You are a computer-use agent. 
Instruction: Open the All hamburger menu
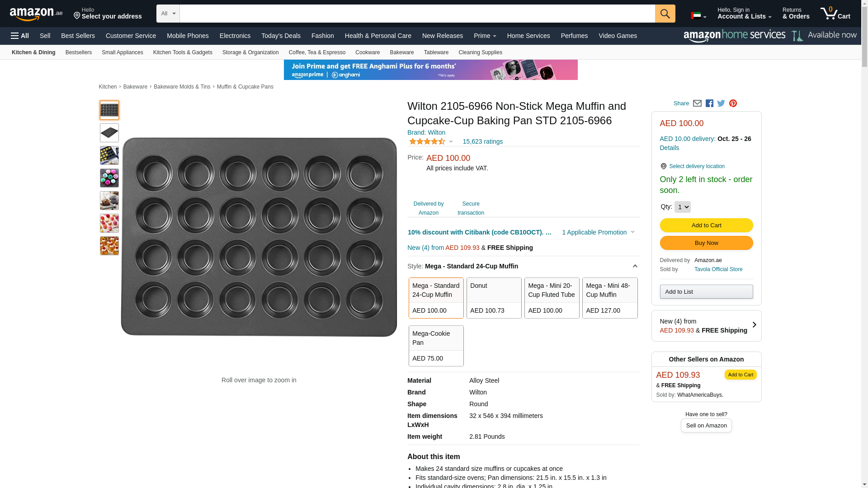(20, 36)
